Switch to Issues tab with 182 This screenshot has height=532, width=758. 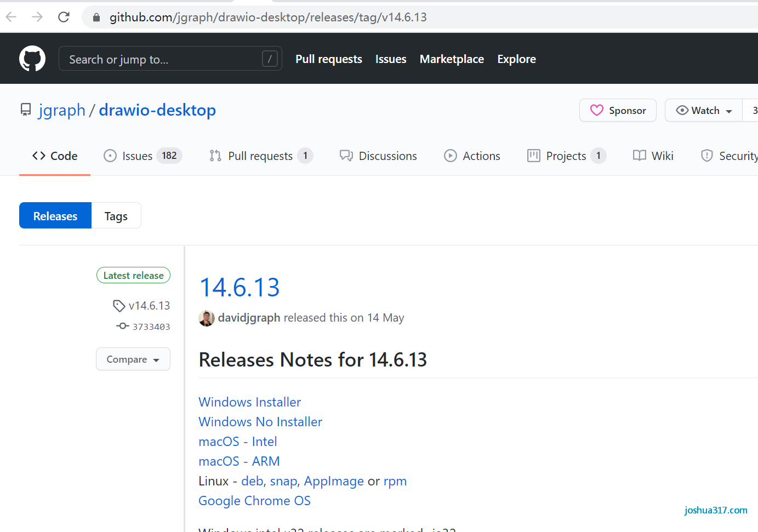coord(143,156)
